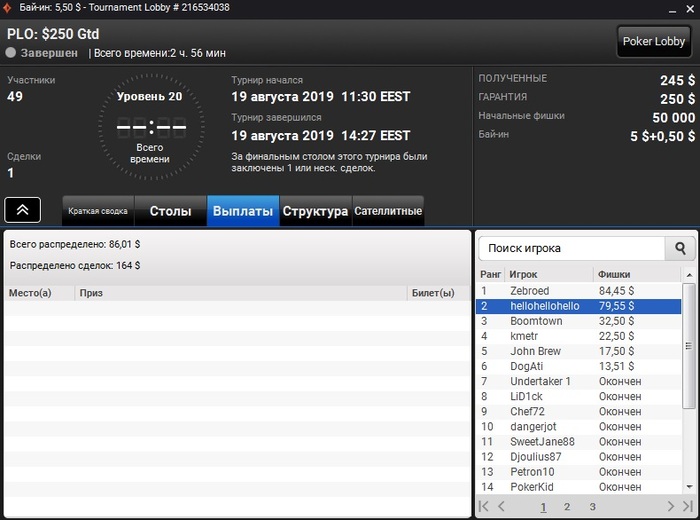Select player dangerjot row

[579, 427]
